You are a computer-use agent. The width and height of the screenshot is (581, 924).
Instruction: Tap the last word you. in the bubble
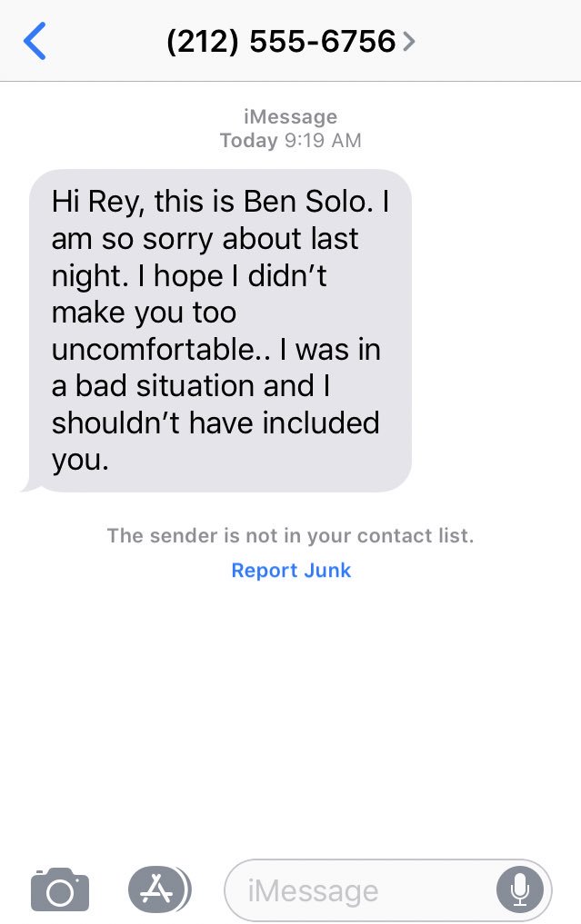(x=80, y=461)
